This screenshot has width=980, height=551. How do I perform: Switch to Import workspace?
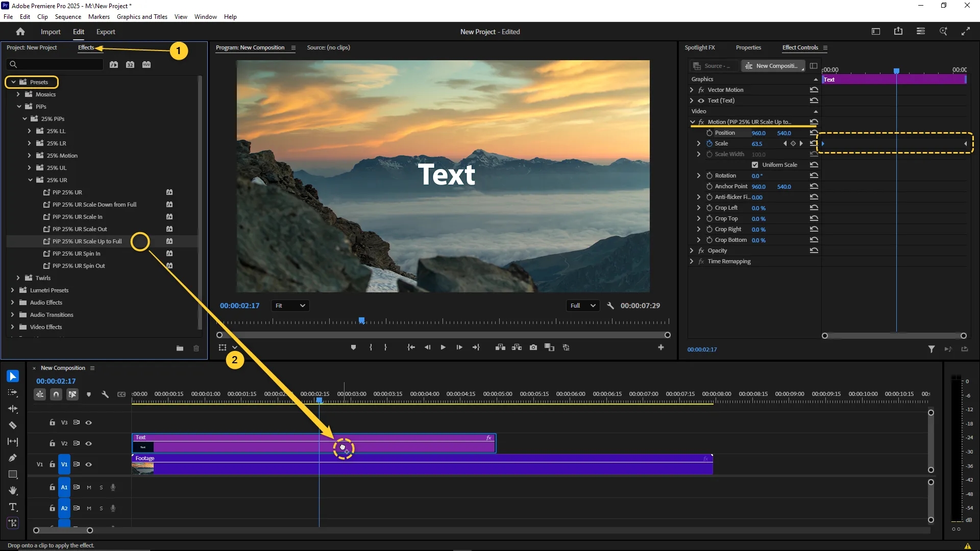click(x=51, y=32)
